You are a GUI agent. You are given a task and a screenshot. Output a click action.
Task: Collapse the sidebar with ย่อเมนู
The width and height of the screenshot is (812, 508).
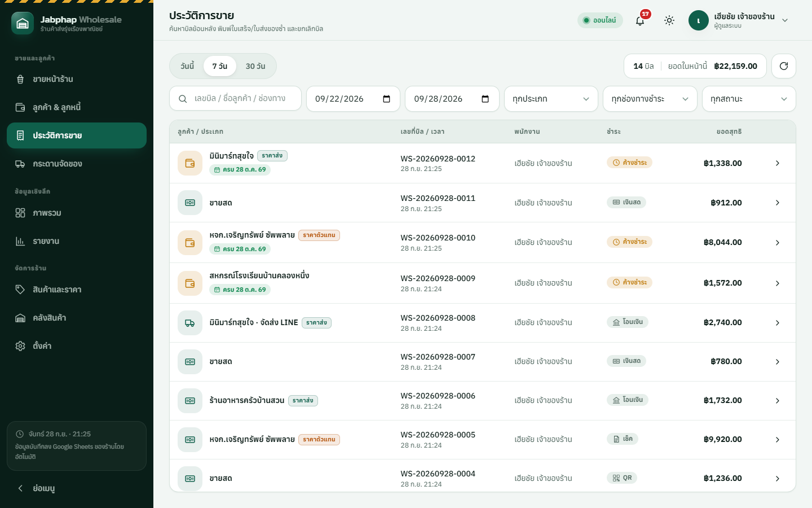pyautogui.click(x=77, y=488)
